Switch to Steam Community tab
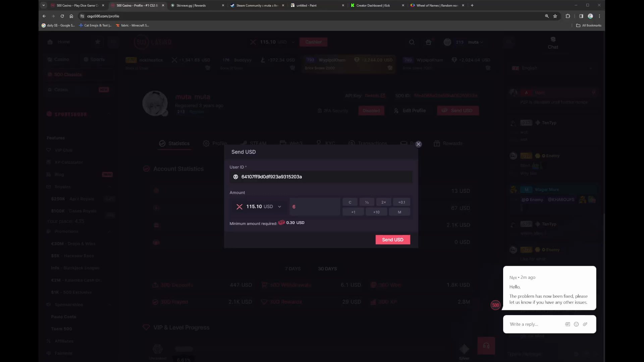Viewport: 644px width, 362px height. pos(257,5)
